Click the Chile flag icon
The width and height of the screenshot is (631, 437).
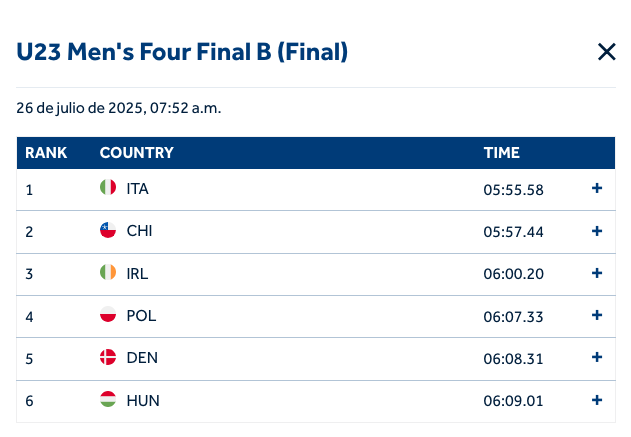point(108,231)
